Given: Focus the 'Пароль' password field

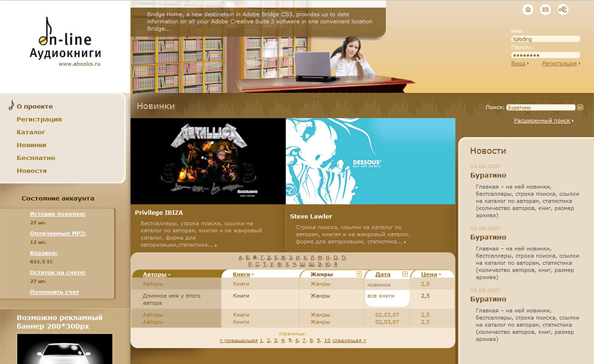Looking at the screenshot, I should click(546, 56).
